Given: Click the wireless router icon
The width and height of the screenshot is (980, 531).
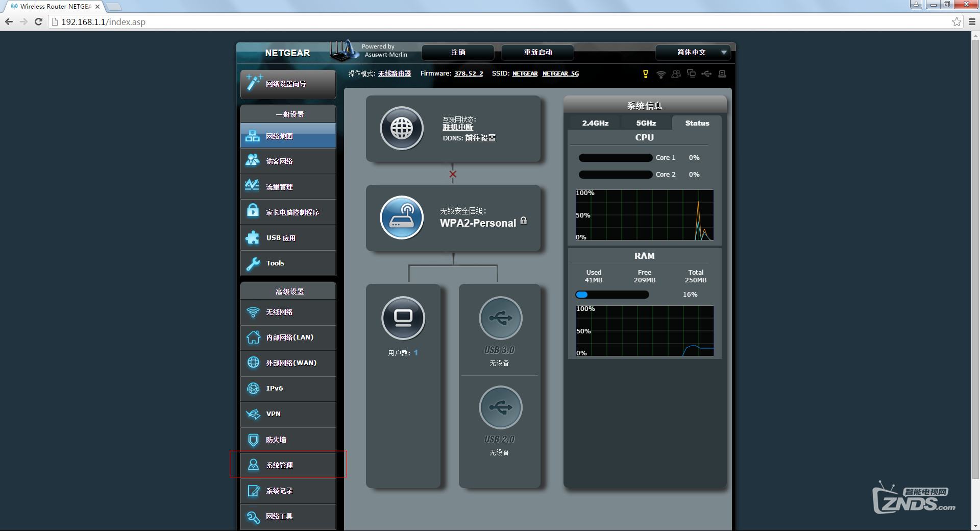Looking at the screenshot, I should pos(402,218).
